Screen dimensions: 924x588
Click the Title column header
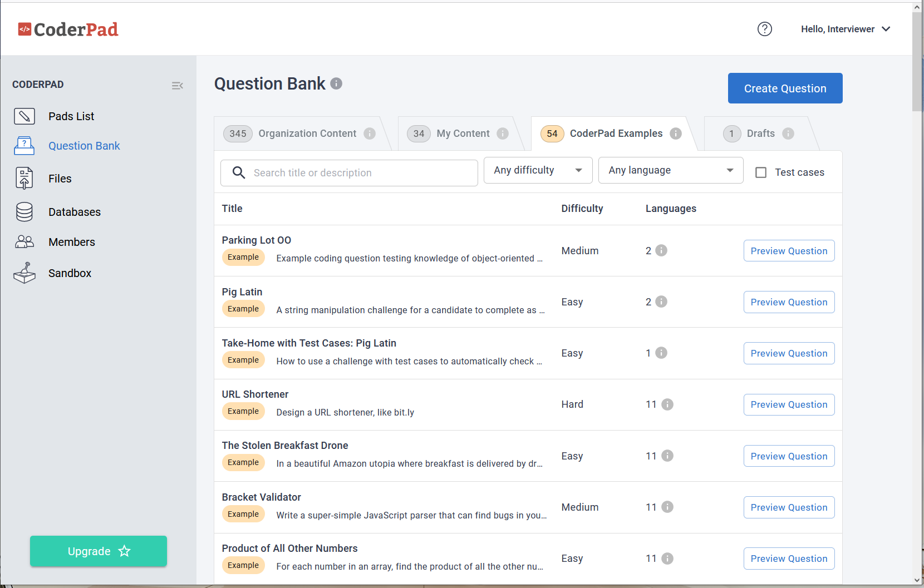point(232,209)
